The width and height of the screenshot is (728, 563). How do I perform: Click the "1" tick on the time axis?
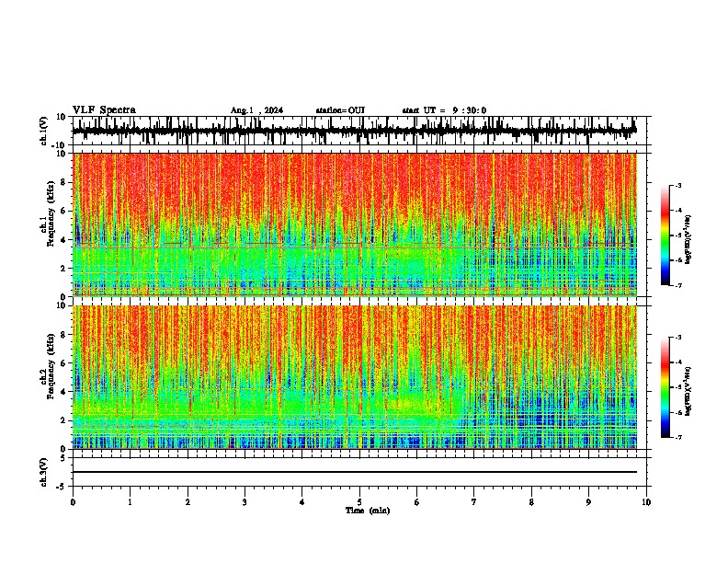[130, 502]
